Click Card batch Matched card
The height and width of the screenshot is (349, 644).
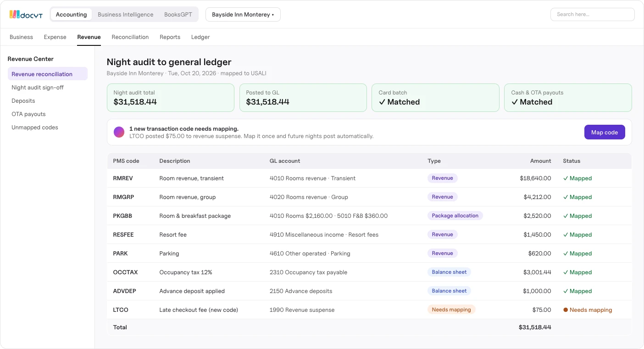pyautogui.click(x=435, y=98)
